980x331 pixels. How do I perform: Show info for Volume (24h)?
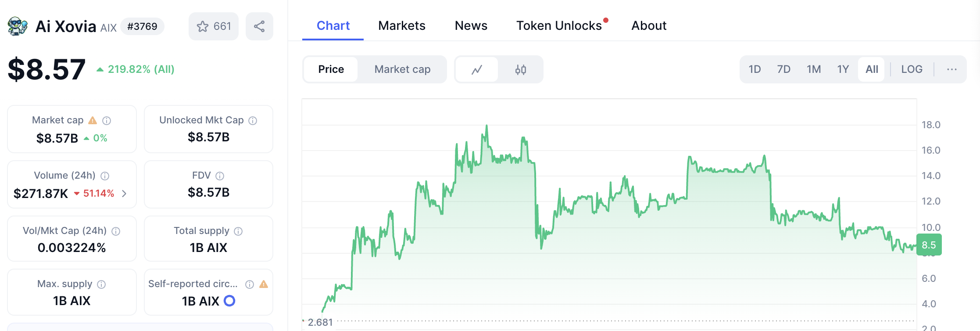(x=105, y=176)
